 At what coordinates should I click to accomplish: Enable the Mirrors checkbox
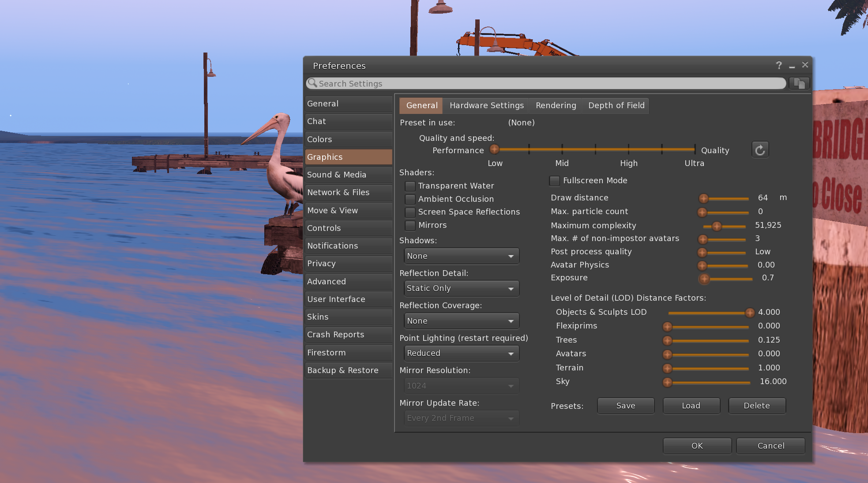pos(410,226)
